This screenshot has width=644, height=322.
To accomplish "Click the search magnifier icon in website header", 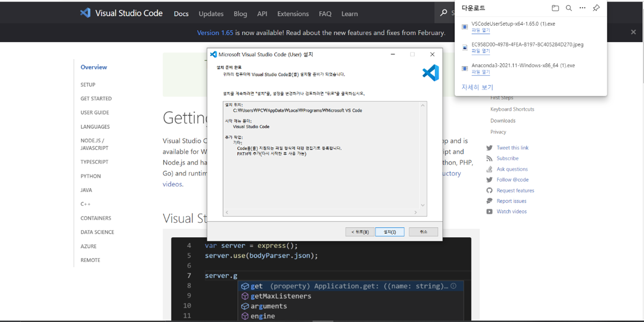I will (x=443, y=13).
